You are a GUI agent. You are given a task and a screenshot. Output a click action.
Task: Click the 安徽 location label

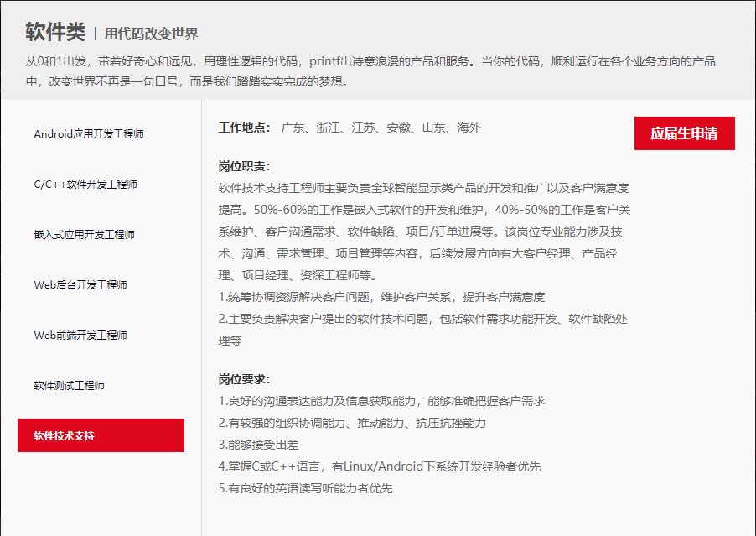398,128
